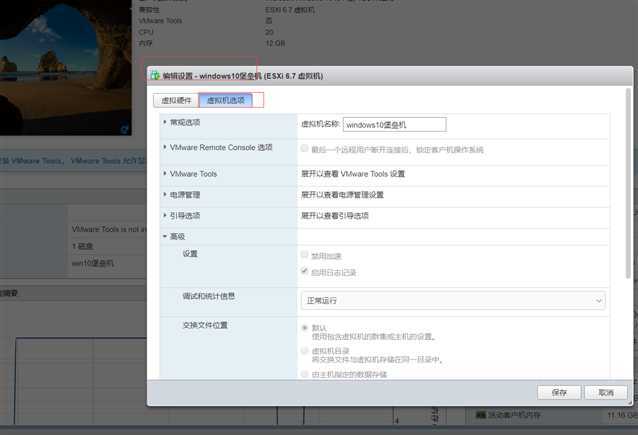Switch to the 虚拟硬件 tab
This screenshot has width=638, height=435.
pyautogui.click(x=176, y=101)
